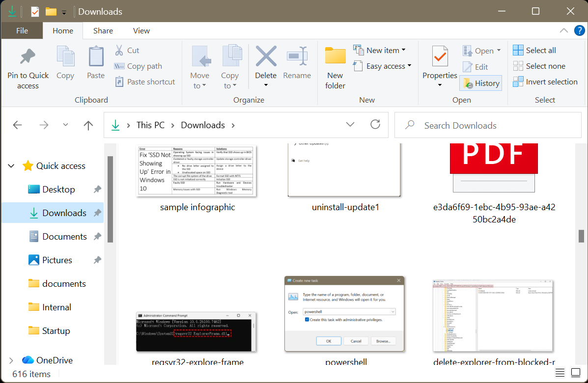Click the Search Downloads field
The height and width of the screenshot is (383, 588).
tap(488, 125)
